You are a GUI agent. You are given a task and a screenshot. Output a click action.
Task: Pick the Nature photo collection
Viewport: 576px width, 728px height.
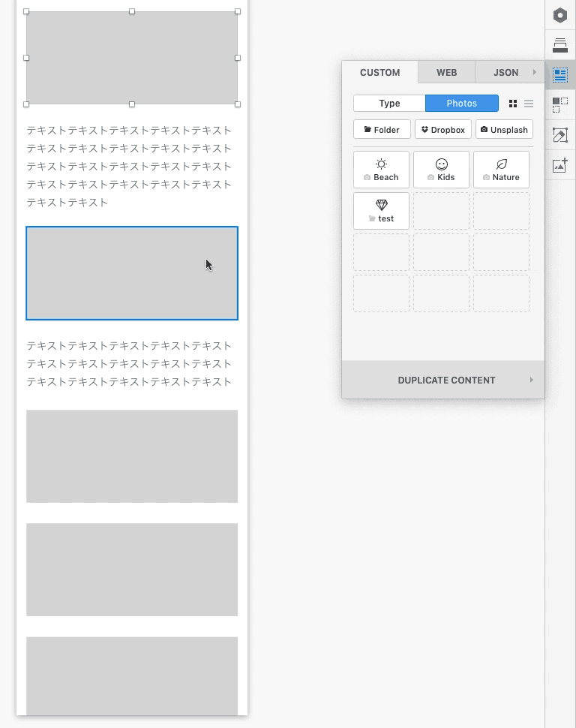coord(501,170)
